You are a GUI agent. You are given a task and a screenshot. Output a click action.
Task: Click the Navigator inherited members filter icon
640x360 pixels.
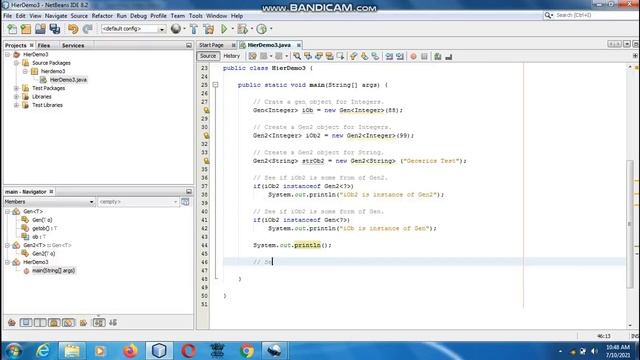[12, 322]
